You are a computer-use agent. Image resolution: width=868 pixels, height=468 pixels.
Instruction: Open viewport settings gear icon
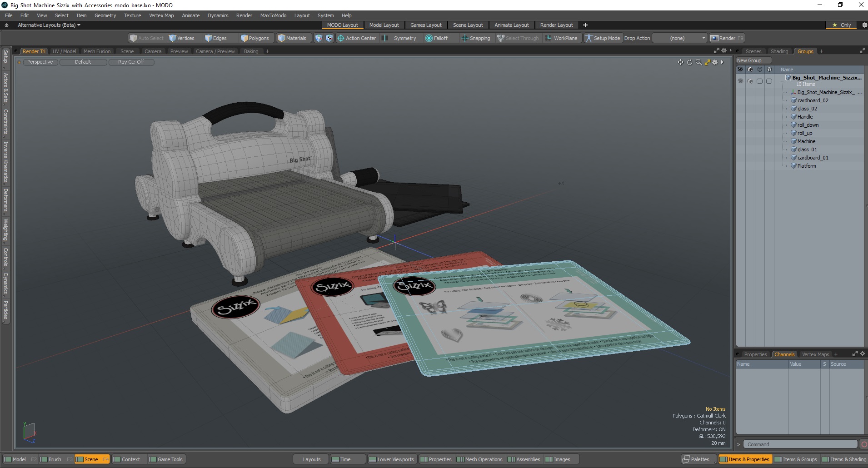pos(715,62)
